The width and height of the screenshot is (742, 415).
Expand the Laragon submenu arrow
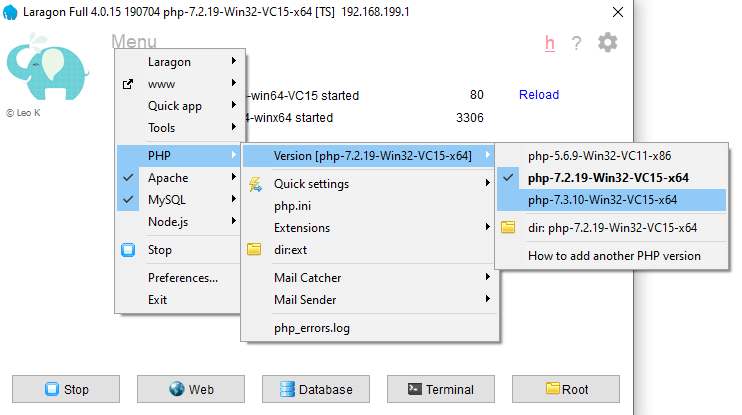pyautogui.click(x=234, y=61)
